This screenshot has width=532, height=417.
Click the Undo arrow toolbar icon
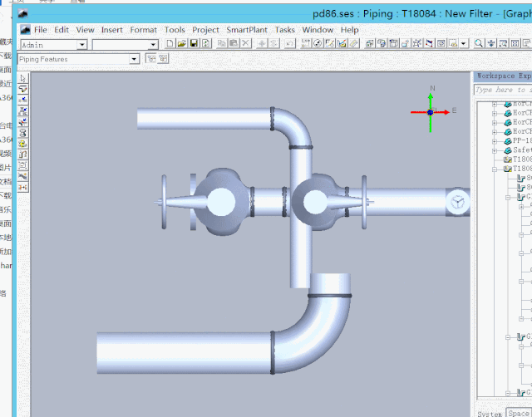(x=289, y=43)
